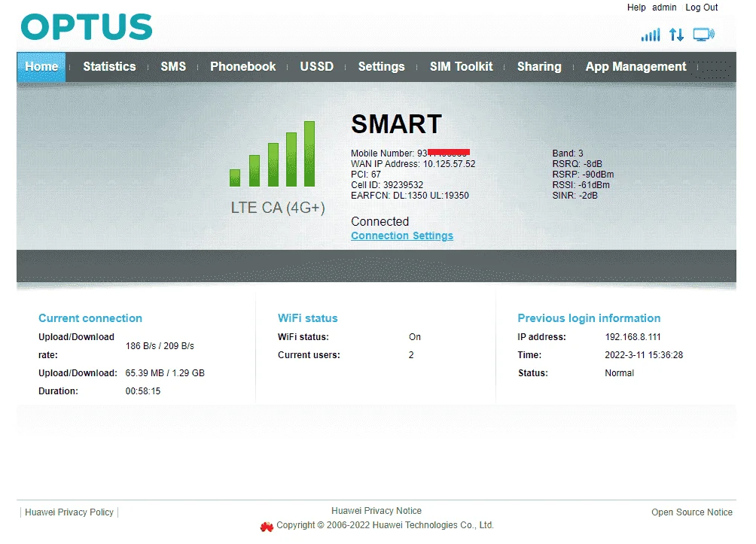The image size is (756, 544).
Task: Open Huawei Privacy Notice link
Action: 376,511
